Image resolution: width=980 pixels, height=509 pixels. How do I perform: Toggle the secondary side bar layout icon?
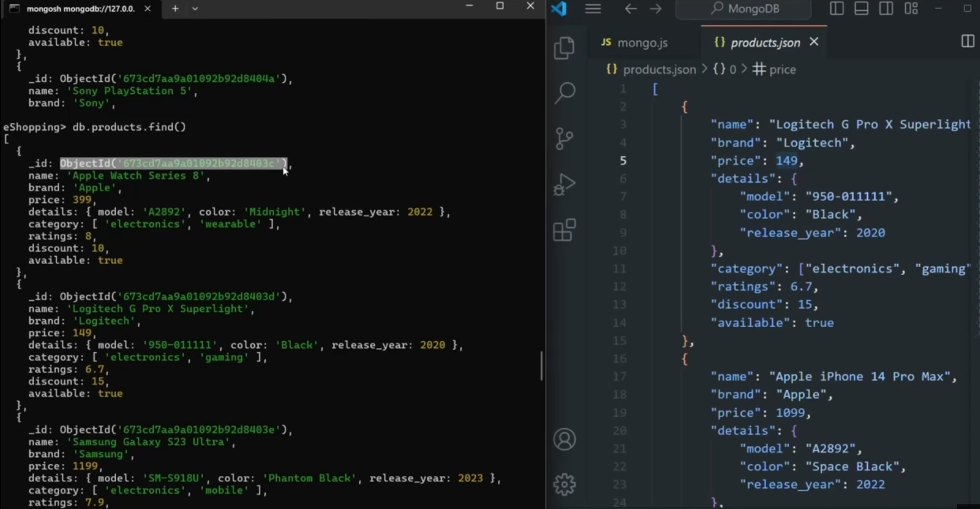click(886, 9)
